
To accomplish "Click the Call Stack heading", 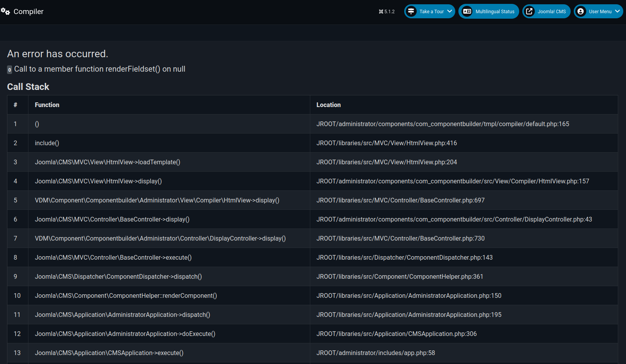I will [28, 87].
